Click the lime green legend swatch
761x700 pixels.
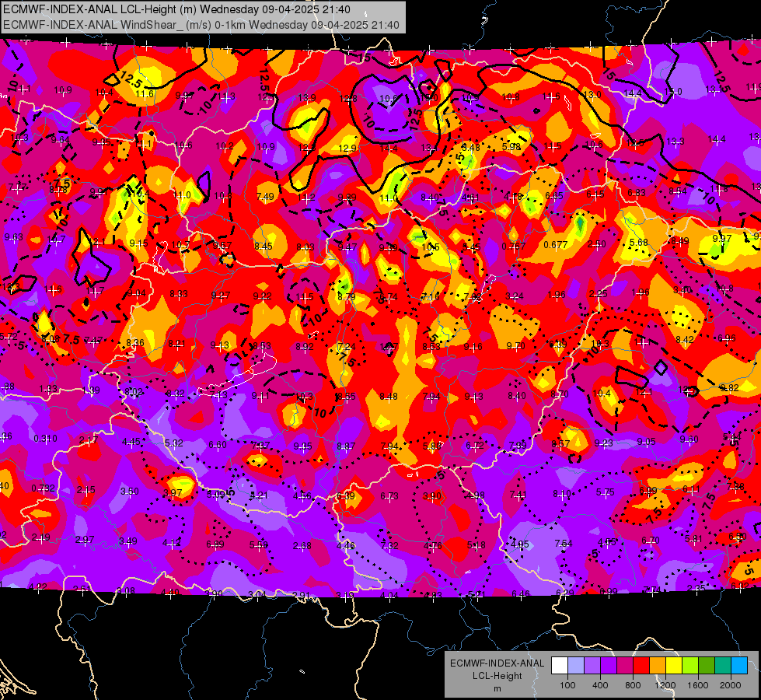pos(690,666)
